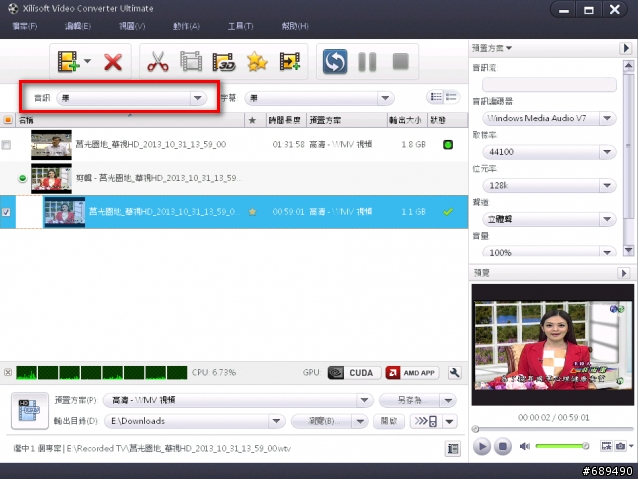The height and width of the screenshot is (479, 638).
Task: Click the 3D conversion icon
Action: pos(223,62)
